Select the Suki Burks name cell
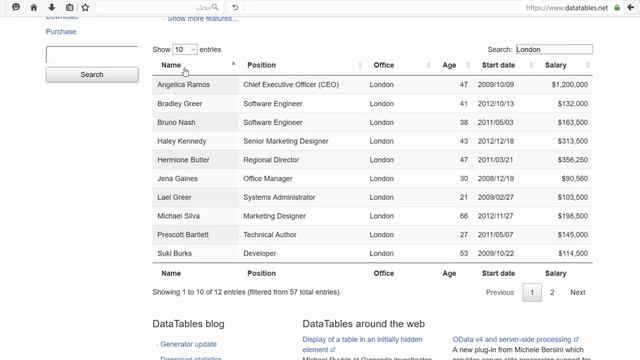This screenshot has height=360, width=640. (195, 253)
